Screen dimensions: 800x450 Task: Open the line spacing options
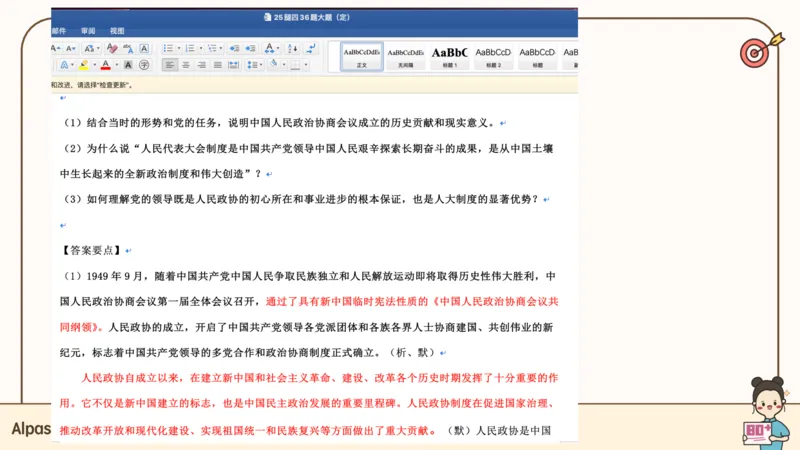coord(254,65)
